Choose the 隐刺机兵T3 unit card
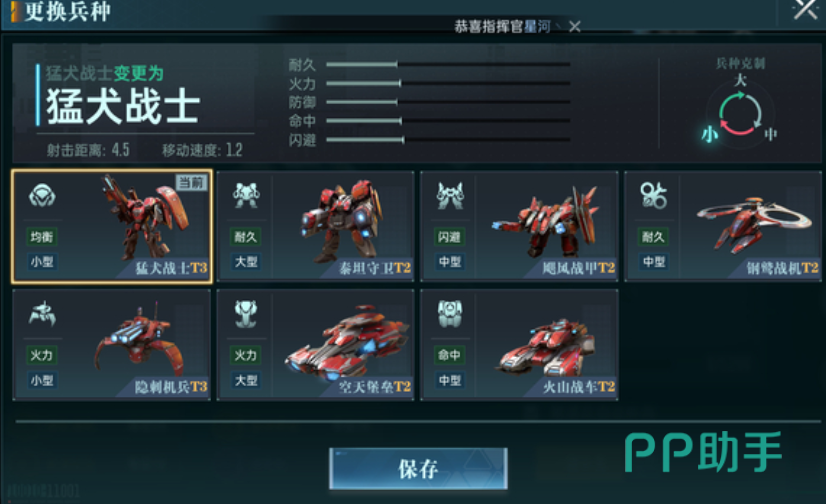The height and width of the screenshot is (504, 826). [112, 345]
